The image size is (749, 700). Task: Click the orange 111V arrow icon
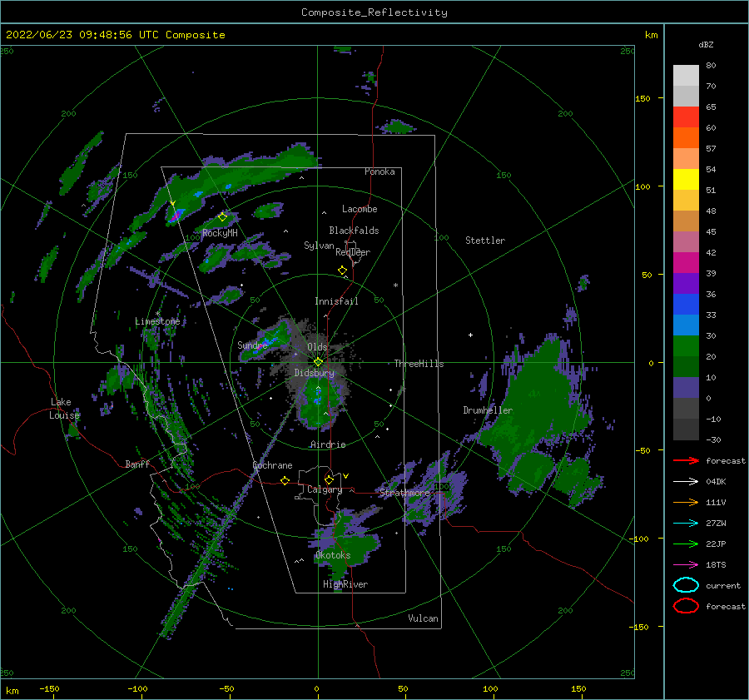click(686, 502)
